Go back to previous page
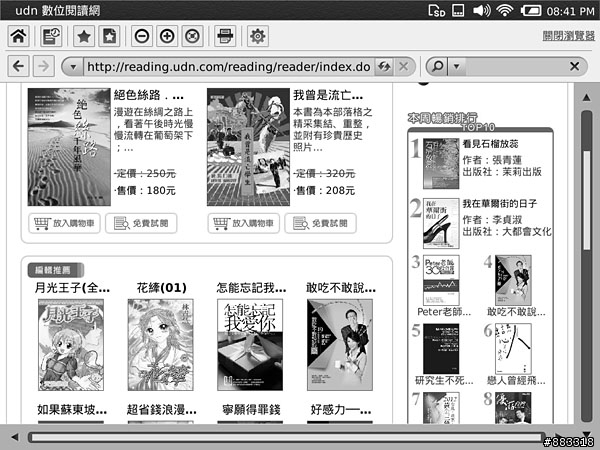This screenshot has width=600, height=450. tap(18, 66)
